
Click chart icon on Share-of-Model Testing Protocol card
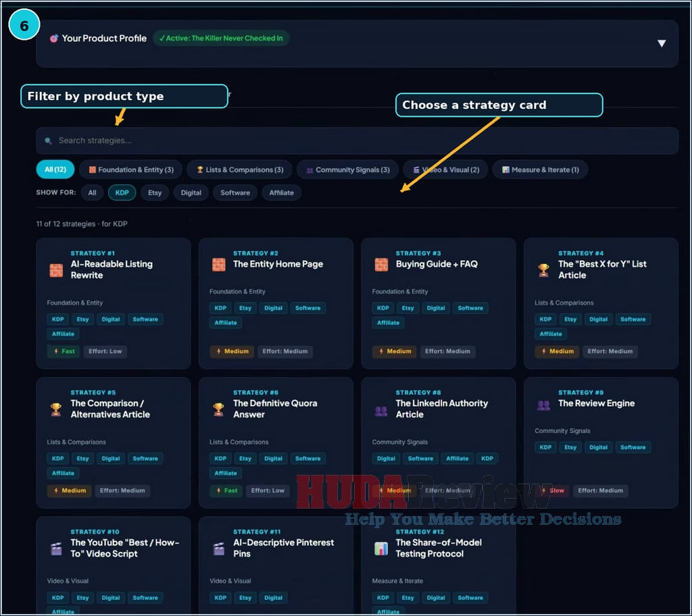click(381, 548)
